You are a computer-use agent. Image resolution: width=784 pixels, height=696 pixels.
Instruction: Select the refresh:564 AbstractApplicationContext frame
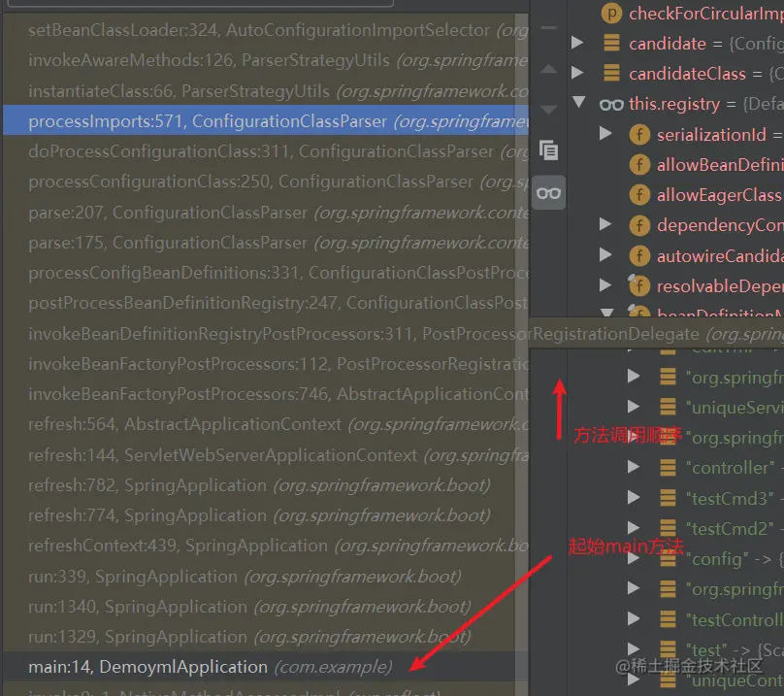click(x=266, y=424)
